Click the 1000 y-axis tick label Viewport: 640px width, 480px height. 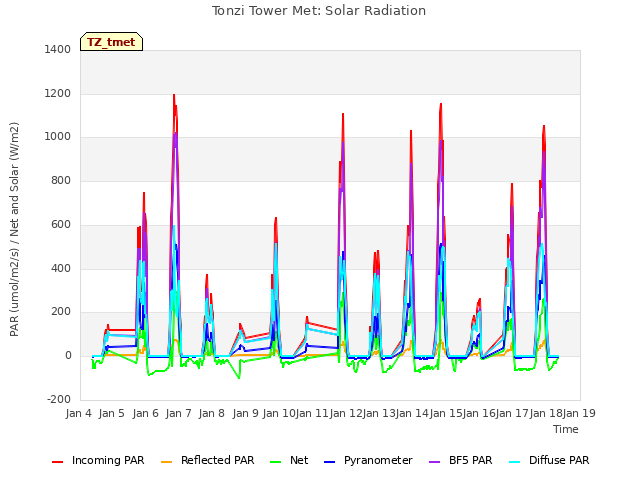(58, 137)
